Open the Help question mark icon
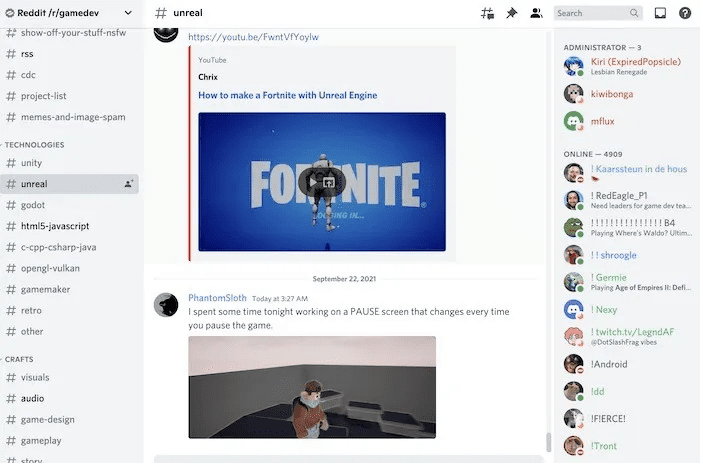 685,13
